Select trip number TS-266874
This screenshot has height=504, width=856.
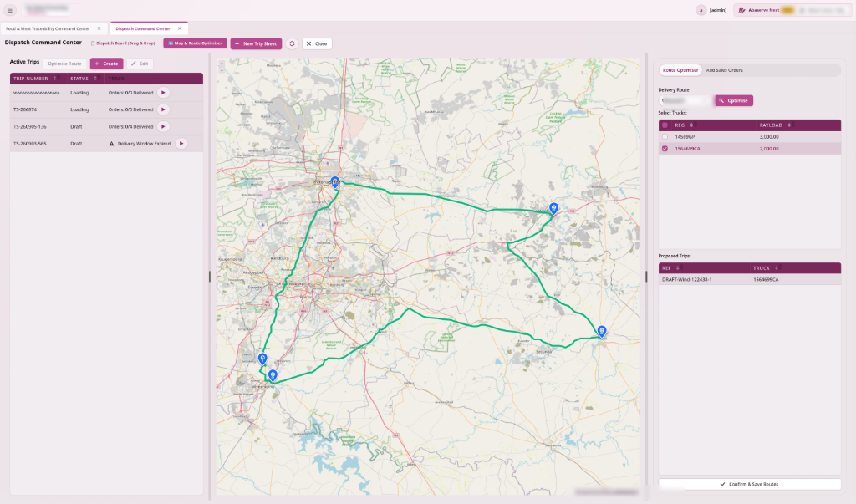click(25, 109)
